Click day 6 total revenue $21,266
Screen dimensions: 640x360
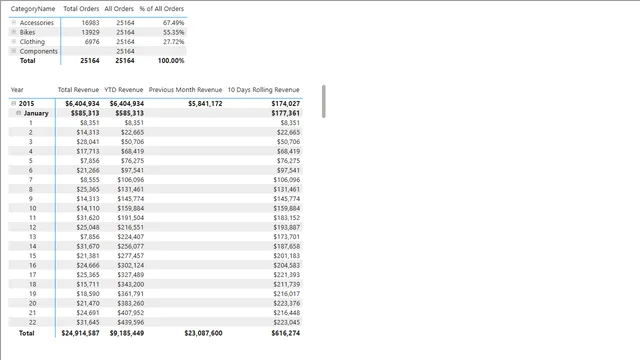click(x=88, y=170)
